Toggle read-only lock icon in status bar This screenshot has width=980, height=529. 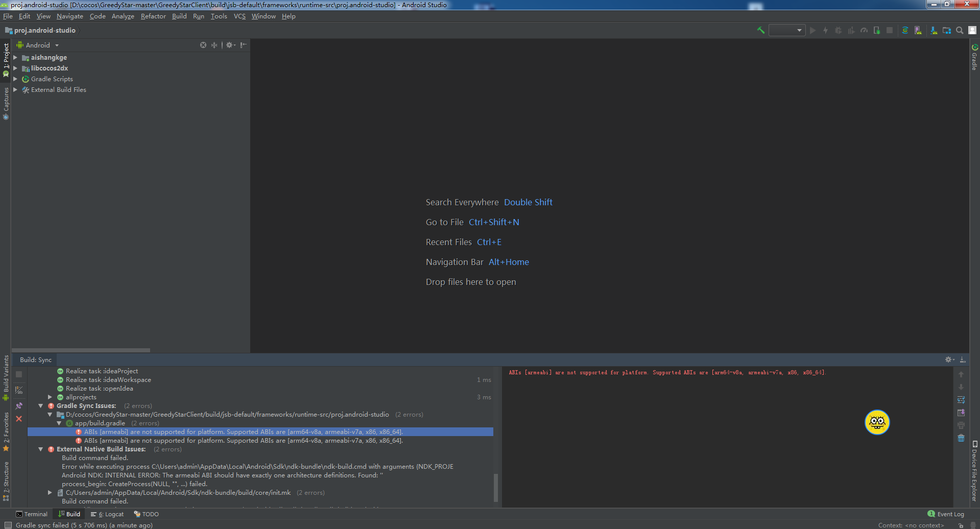click(961, 525)
